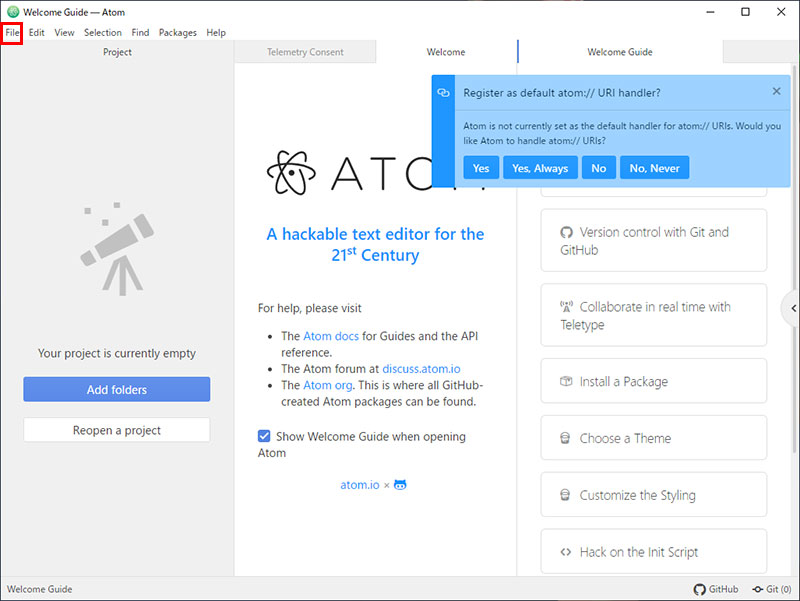This screenshot has height=601, width=800.
Task: Click the dock toggle chevron on right edge
Action: (793, 308)
